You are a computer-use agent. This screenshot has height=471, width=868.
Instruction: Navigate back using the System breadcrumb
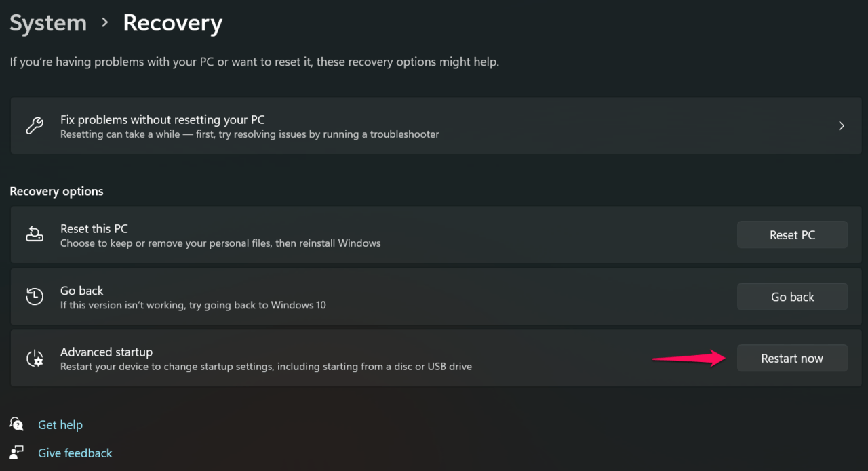click(47, 22)
